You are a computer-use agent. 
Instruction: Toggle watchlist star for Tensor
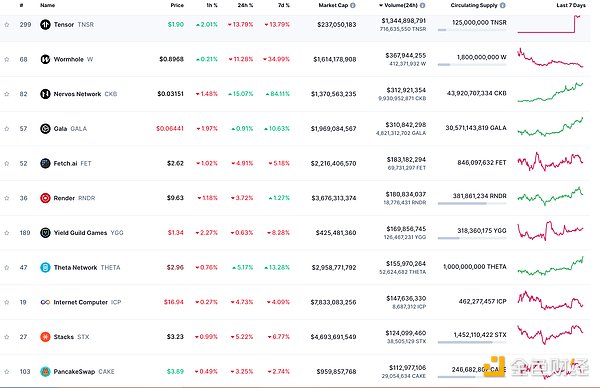7,24
